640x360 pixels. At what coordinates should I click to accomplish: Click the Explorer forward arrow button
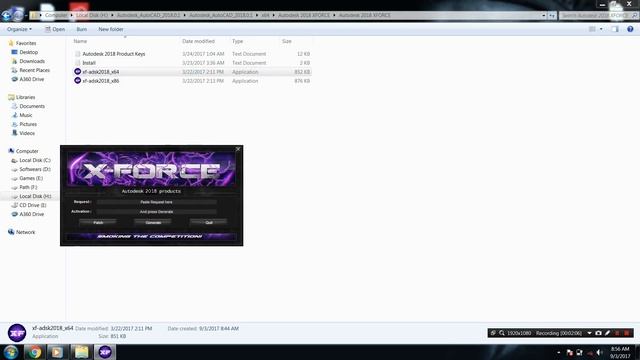pos(18,16)
